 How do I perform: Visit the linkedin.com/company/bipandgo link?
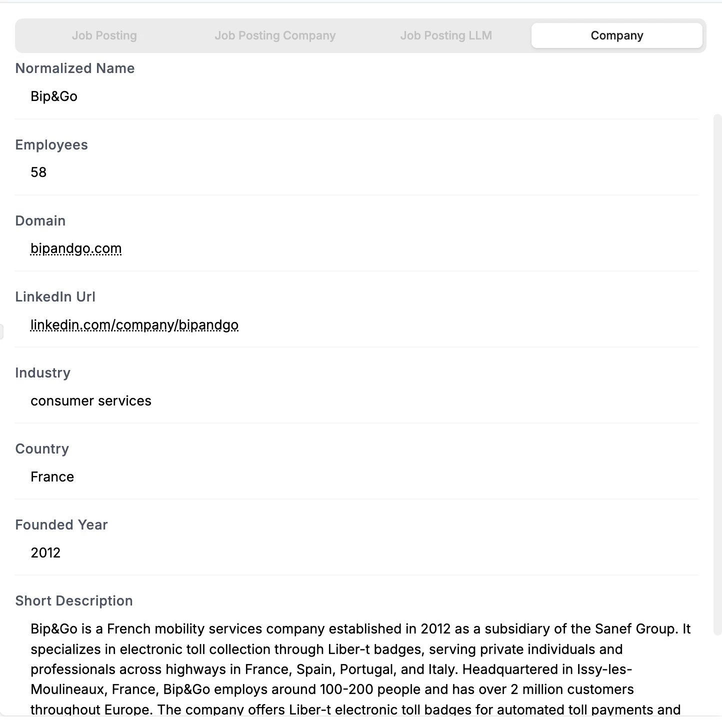point(134,325)
